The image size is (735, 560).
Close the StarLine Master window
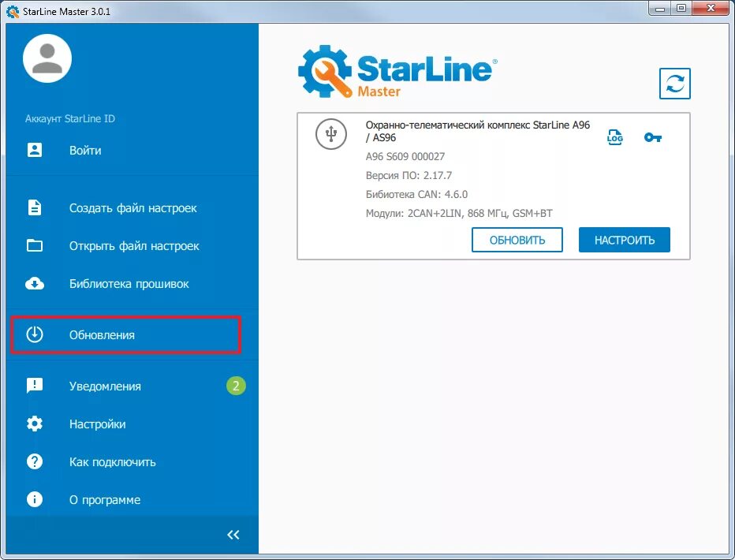tap(711, 9)
